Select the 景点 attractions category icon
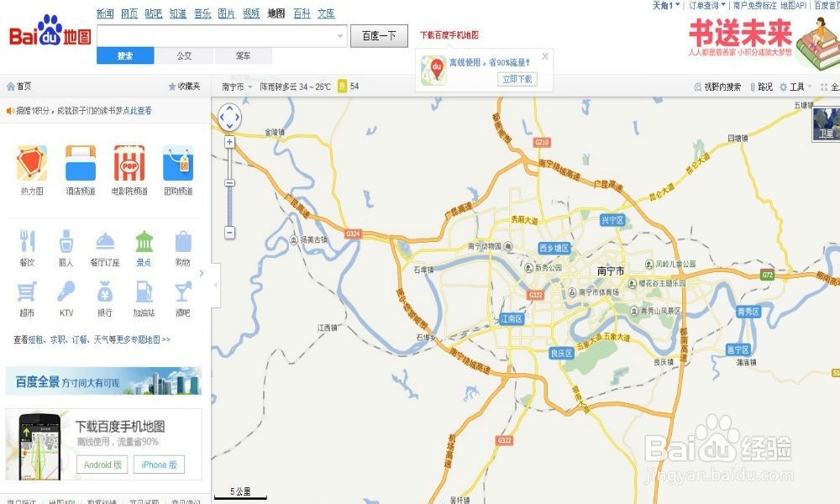The height and width of the screenshot is (504, 840). tap(144, 242)
